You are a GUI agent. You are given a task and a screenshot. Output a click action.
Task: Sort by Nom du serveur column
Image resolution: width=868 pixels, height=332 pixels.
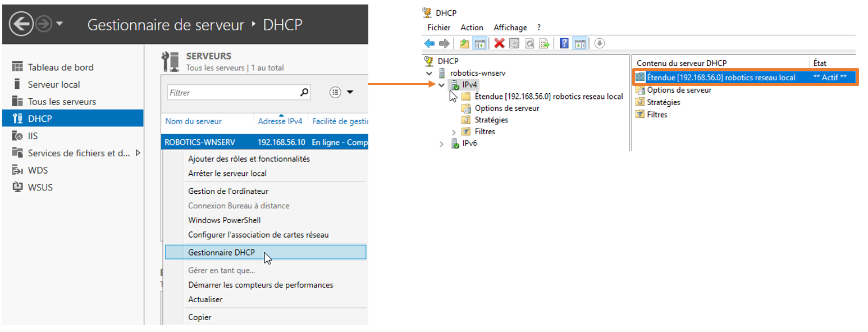[x=193, y=121]
